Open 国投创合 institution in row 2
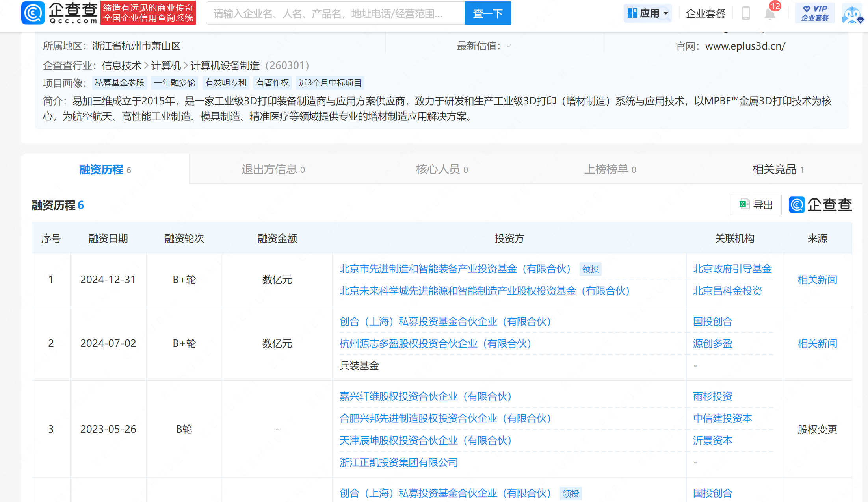868x502 pixels. [x=712, y=322]
